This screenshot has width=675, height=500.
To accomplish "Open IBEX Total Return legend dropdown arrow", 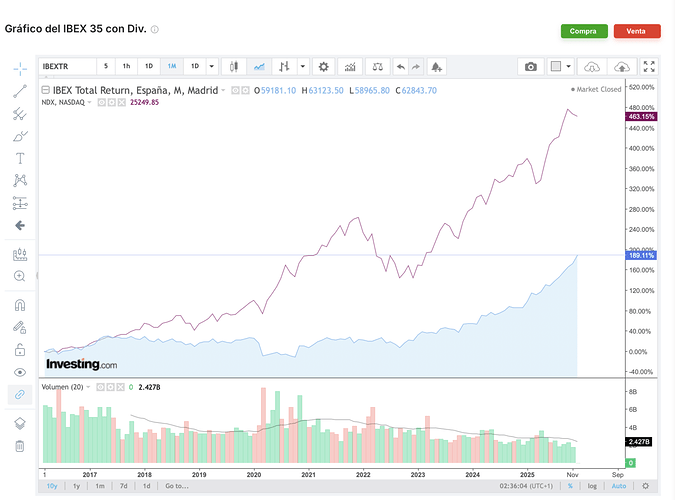I will [223, 90].
